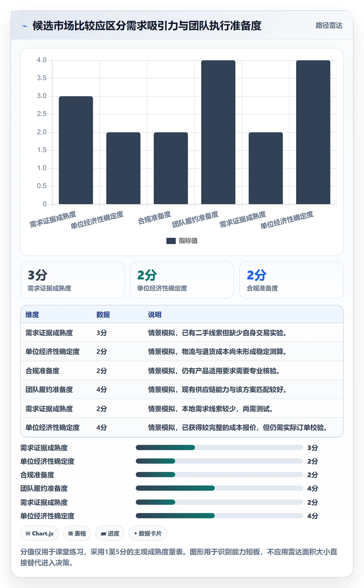The width and height of the screenshot is (364, 588).
Task: Click the 表格 grid icon
Action: coord(70,534)
